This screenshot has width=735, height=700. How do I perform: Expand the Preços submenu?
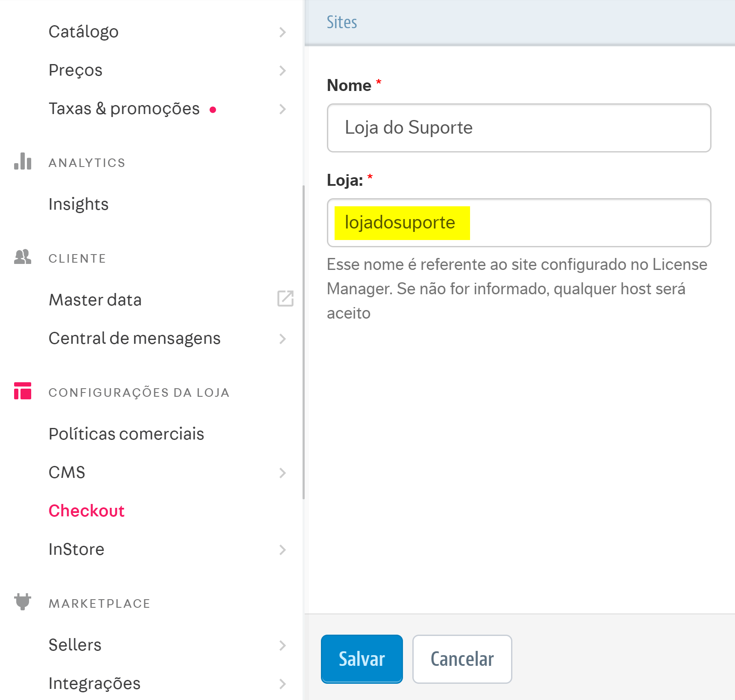tap(282, 71)
